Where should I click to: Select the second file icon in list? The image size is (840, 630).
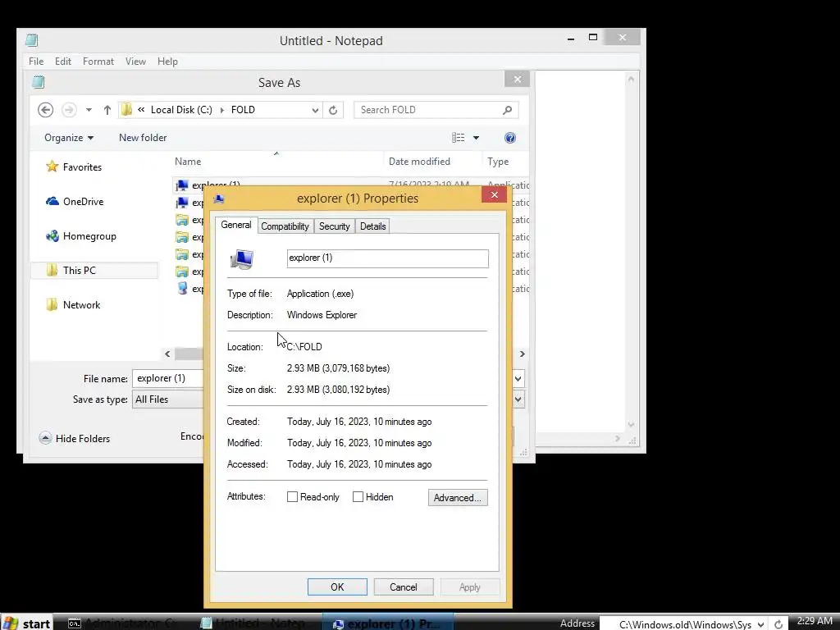tap(182, 203)
